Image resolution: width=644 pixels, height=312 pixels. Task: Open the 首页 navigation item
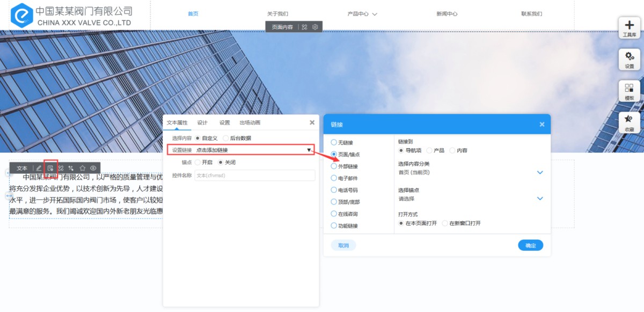point(193,14)
